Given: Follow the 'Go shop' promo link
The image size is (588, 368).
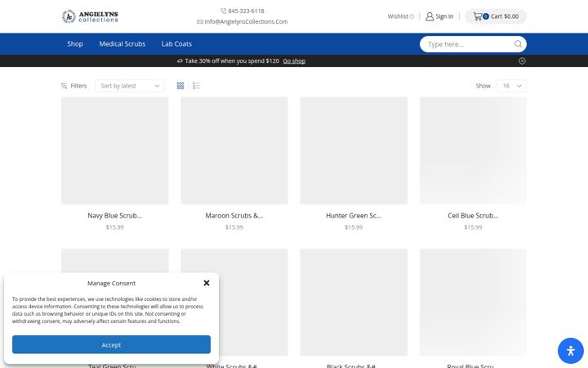Looking at the screenshot, I should tap(294, 61).
